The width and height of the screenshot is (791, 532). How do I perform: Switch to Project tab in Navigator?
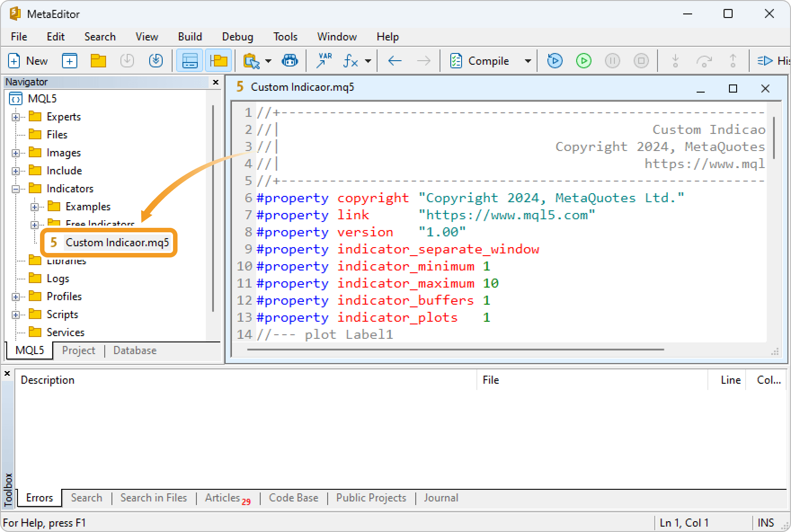click(x=79, y=350)
